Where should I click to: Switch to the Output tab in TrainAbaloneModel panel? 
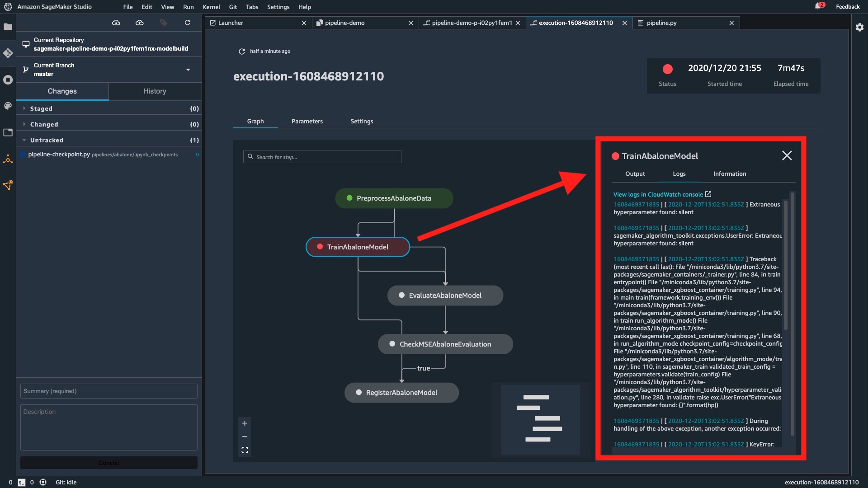click(x=635, y=174)
